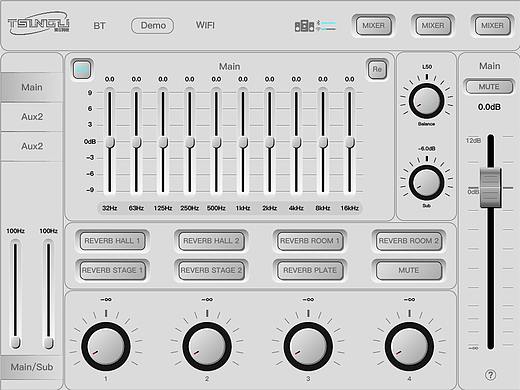Click the Sub level knob
The height and width of the screenshot is (390, 520).
[426, 183]
